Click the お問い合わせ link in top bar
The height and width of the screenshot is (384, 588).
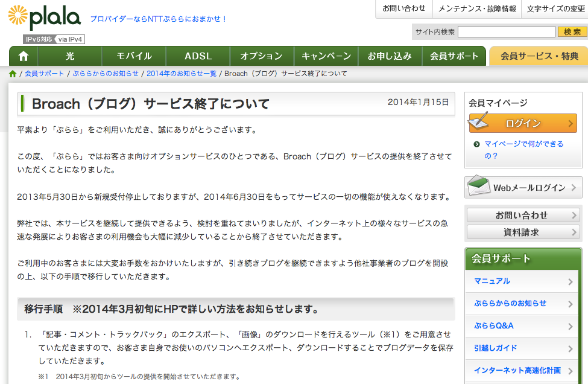point(404,8)
